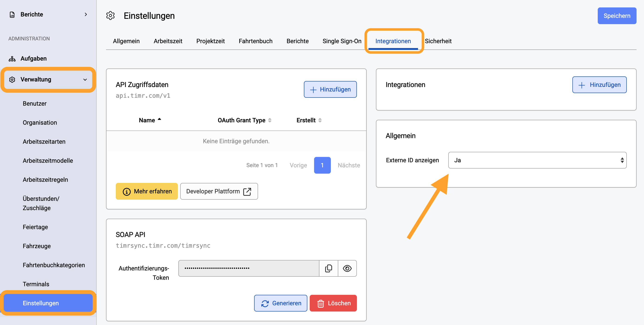644x325 pixels.
Task: Expand the Berichte sidebar chevron
Action: (x=86, y=14)
